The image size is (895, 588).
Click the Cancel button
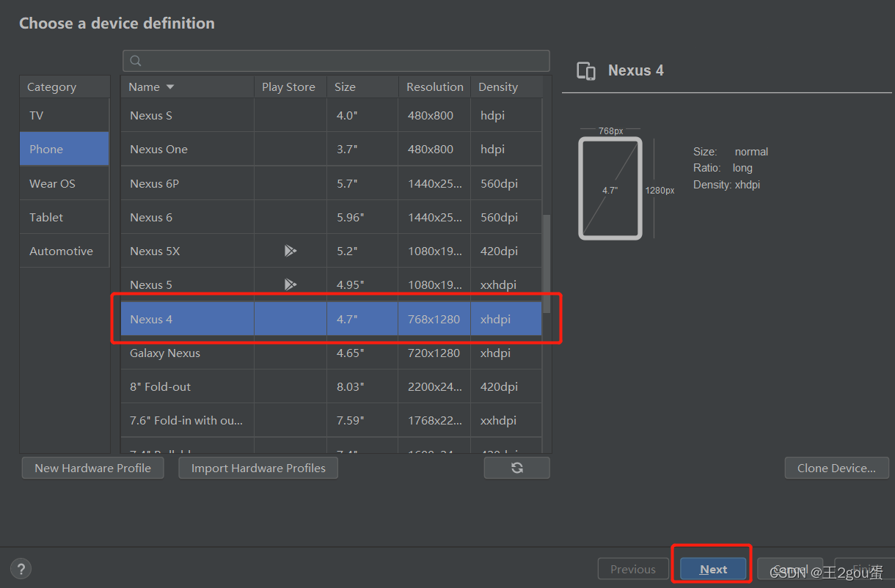tap(790, 569)
